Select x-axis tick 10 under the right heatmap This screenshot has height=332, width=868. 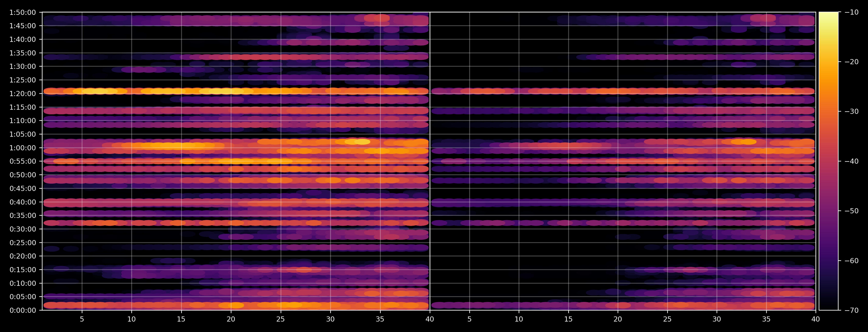click(x=519, y=319)
